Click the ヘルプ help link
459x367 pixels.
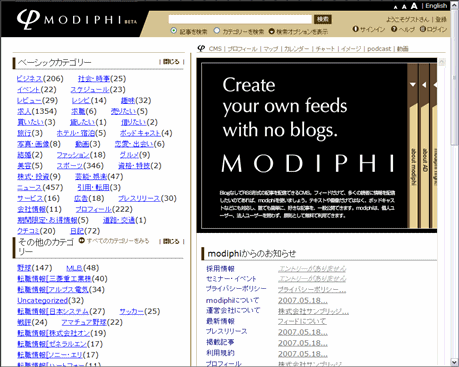[407, 29]
